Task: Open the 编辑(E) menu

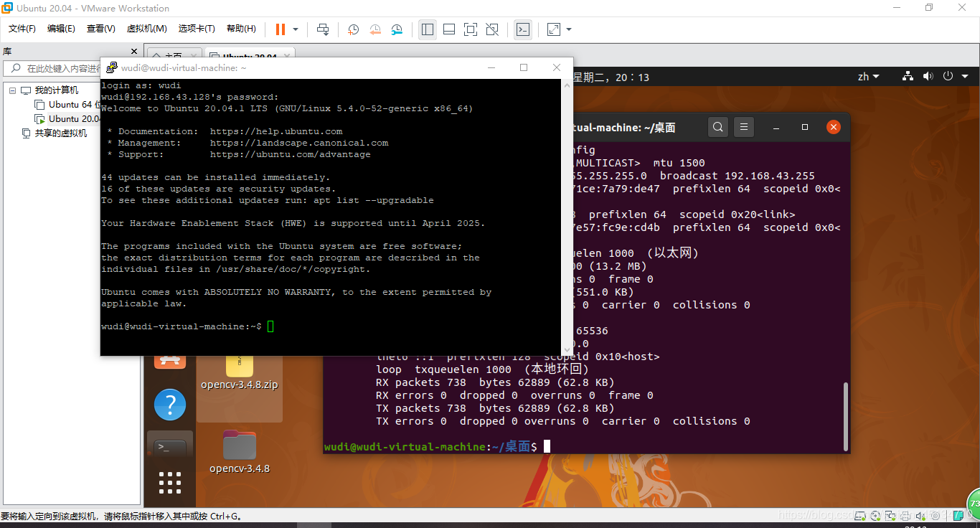Action: click(x=61, y=29)
